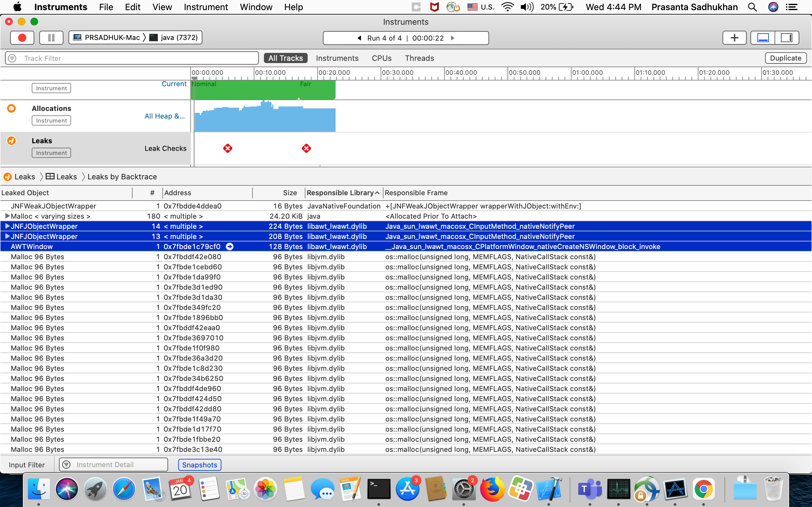Switch to the CPUs tab
The width and height of the screenshot is (812, 507).
[381, 58]
